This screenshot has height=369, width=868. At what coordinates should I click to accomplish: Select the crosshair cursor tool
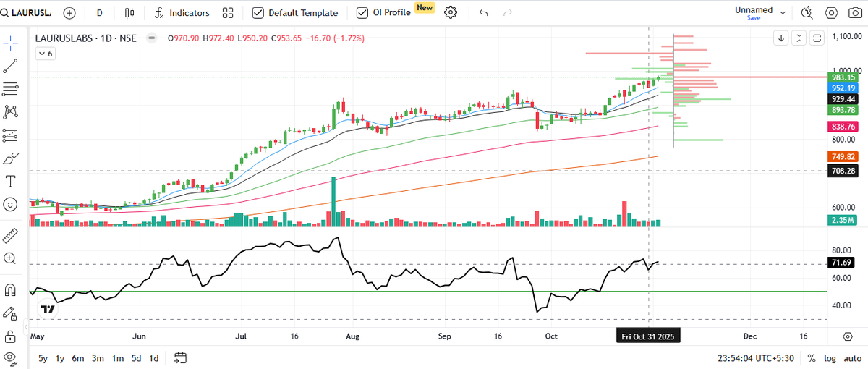point(10,43)
